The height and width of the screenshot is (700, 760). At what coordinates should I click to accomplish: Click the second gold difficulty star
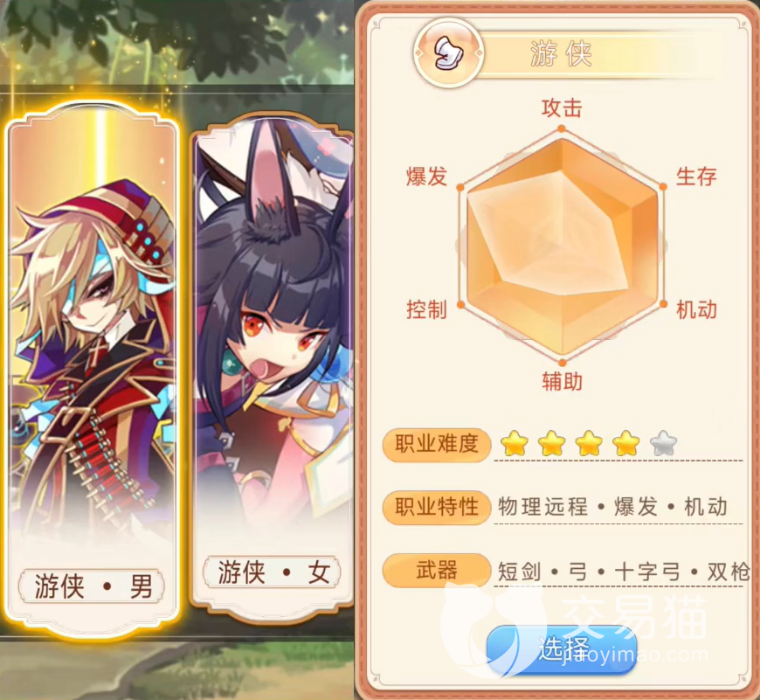551,443
